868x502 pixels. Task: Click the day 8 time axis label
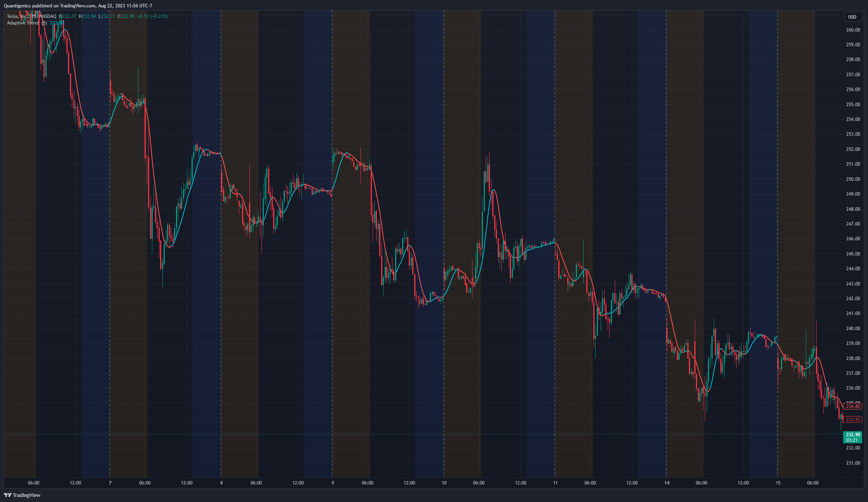tap(221, 483)
